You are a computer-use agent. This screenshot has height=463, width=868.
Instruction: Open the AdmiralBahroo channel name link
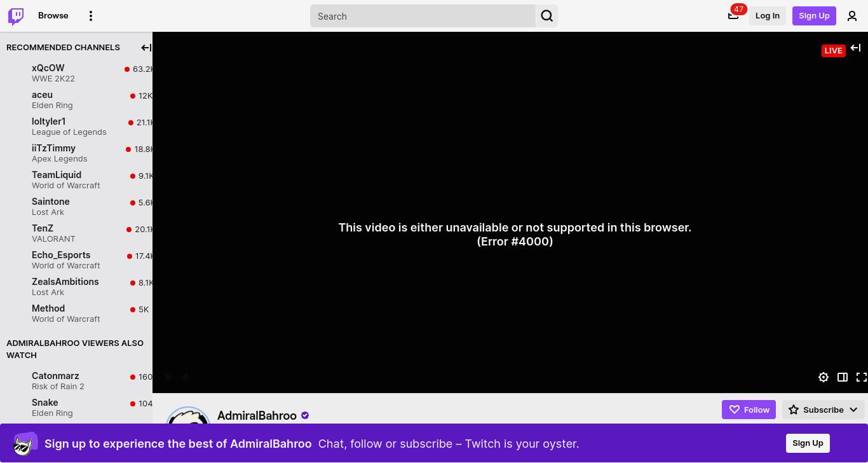(x=257, y=415)
